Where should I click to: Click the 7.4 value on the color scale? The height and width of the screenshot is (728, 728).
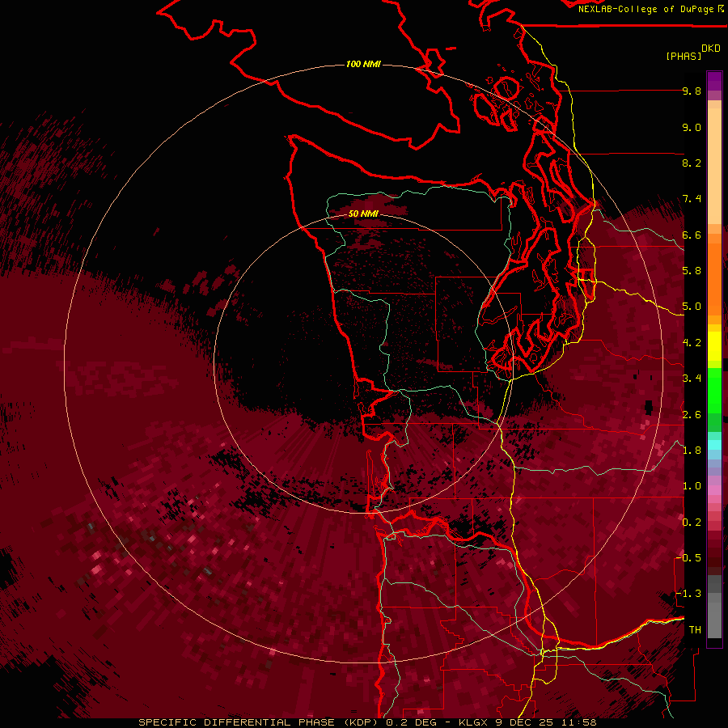[x=692, y=199]
